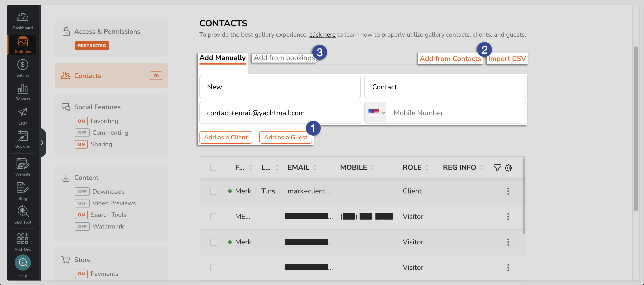The image size is (644, 285).
Task: Click Add as a Guest
Action: click(x=286, y=137)
